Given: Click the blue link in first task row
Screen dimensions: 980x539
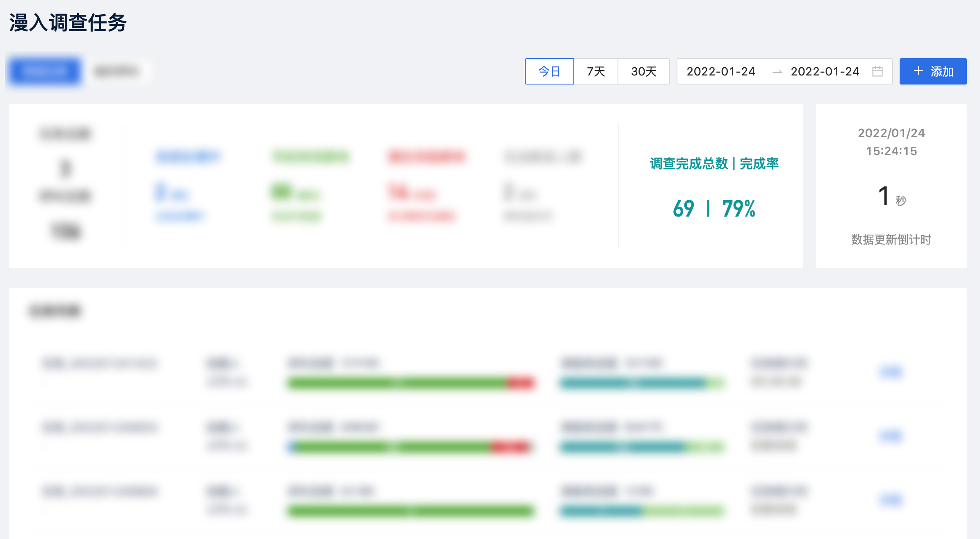Looking at the screenshot, I should [x=890, y=372].
